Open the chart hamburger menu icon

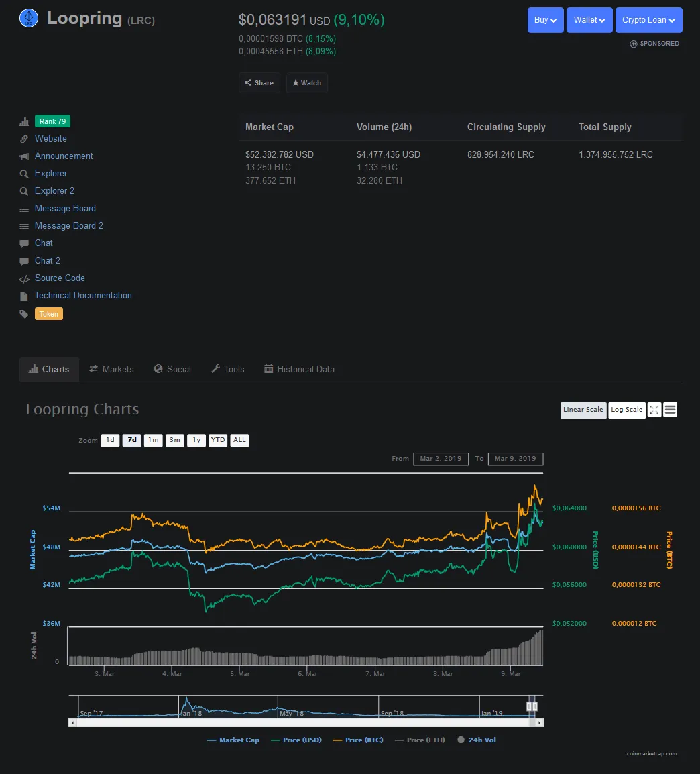coord(670,410)
